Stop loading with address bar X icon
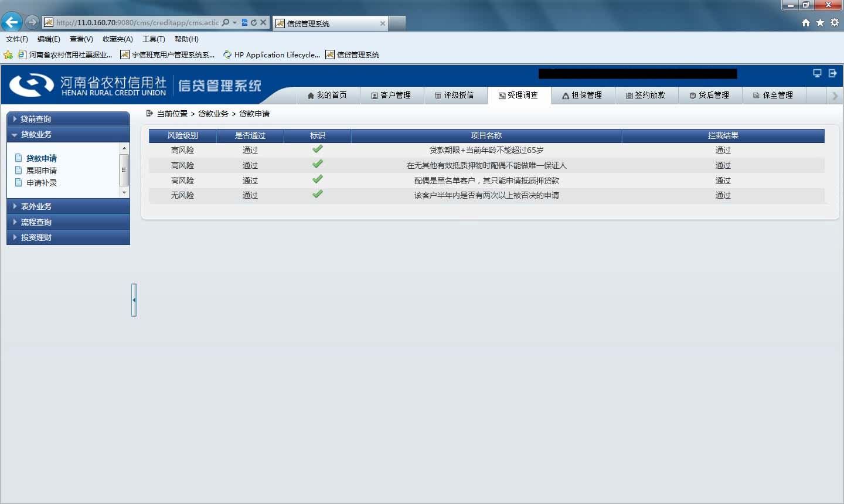844x504 pixels. click(x=263, y=22)
